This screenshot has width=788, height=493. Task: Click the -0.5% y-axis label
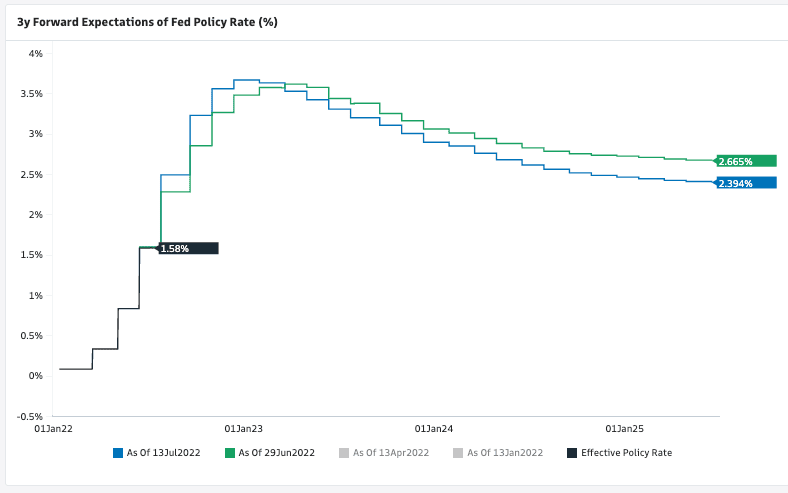point(30,416)
